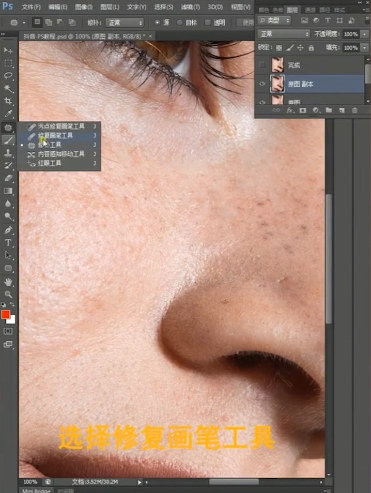Screen dimensions: 371x493
Task: Click the Add to Selection icon
Action: 49,22
